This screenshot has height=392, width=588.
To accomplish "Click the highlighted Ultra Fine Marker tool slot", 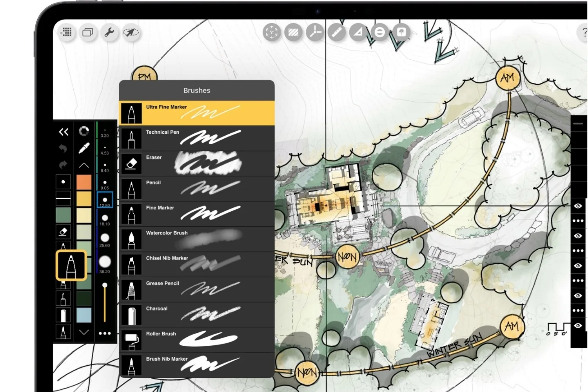I will (x=71, y=265).
